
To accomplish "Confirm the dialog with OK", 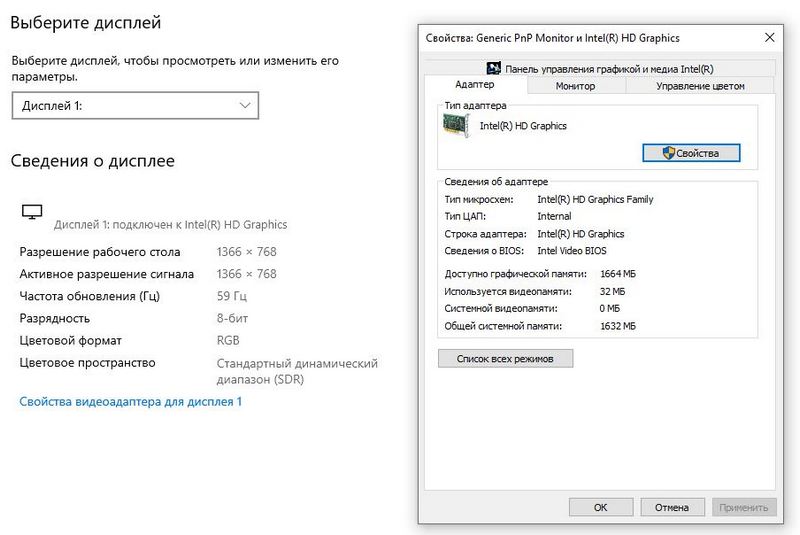I will click(600, 507).
